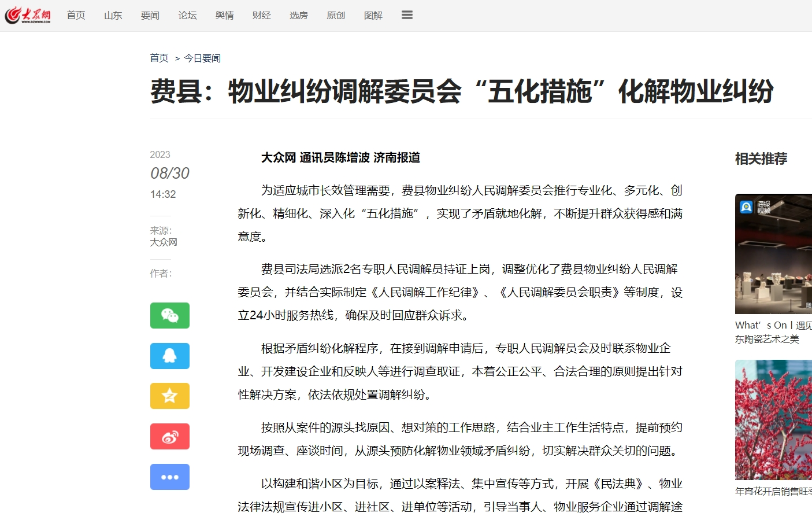
Task: Share article via green WeChat icon
Action: pos(170,315)
